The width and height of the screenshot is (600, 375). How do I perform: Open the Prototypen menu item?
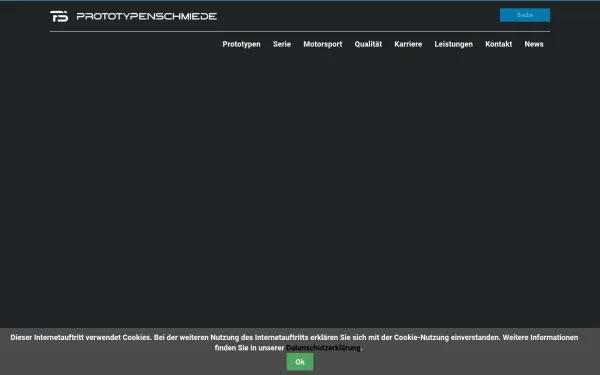click(241, 44)
